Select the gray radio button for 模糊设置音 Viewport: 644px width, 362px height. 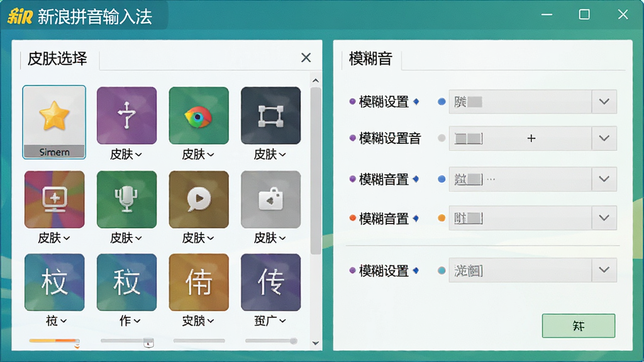[441, 138]
